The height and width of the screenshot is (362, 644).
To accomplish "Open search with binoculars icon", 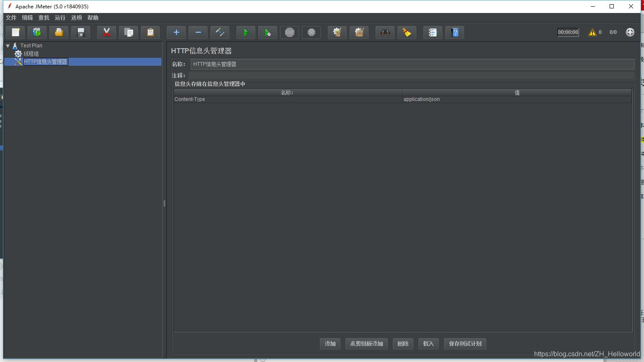I will click(x=385, y=32).
